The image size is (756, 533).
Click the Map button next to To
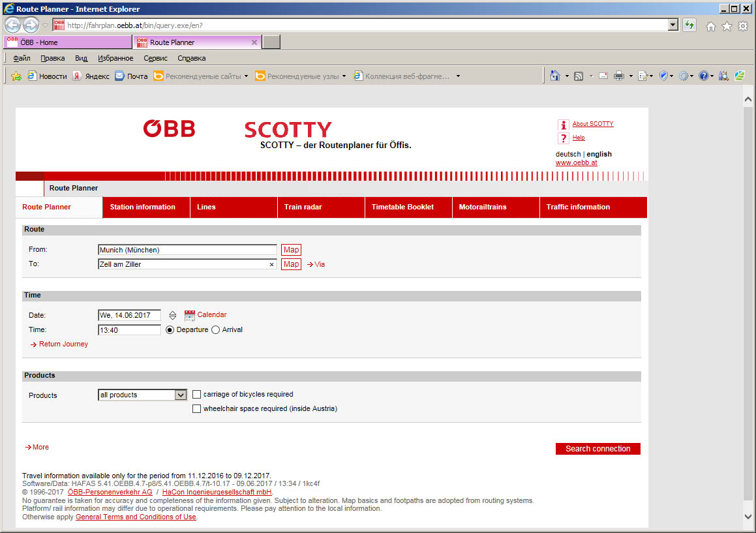[291, 264]
